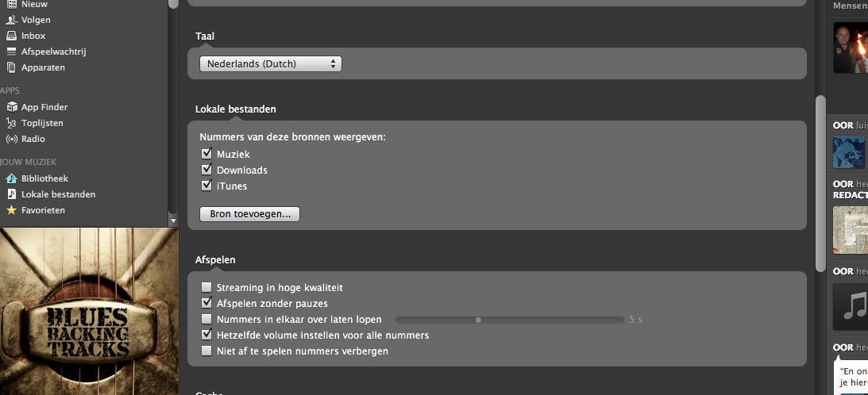Uncheck the Muziek source checkbox
Screen dimensions: 868x395
[206, 154]
